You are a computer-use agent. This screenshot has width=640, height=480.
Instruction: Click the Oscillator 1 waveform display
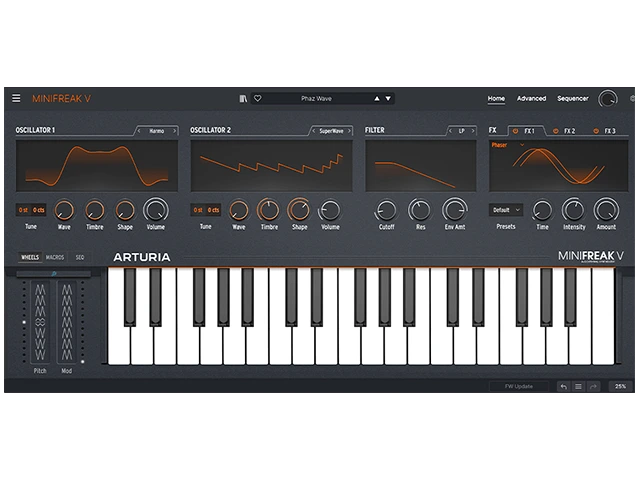pyautogui.click(x=97, y=166)
